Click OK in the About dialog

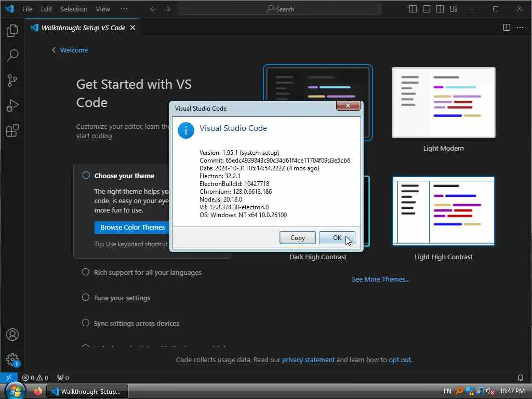(x=337, y=238)
